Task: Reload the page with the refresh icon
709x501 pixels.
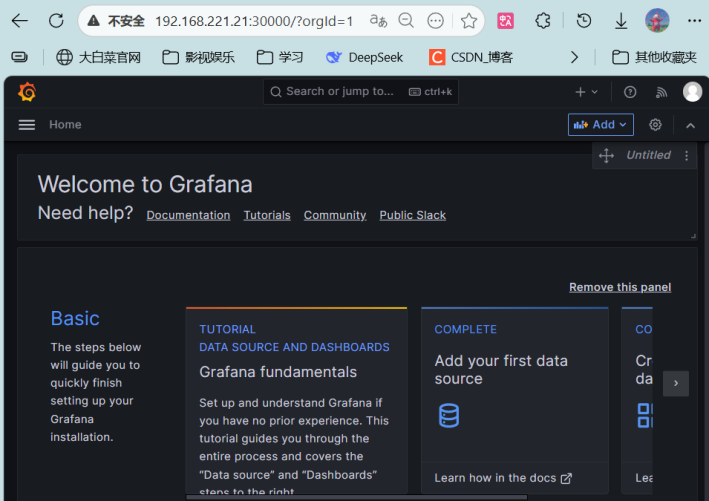Action: tap(56, 21)
